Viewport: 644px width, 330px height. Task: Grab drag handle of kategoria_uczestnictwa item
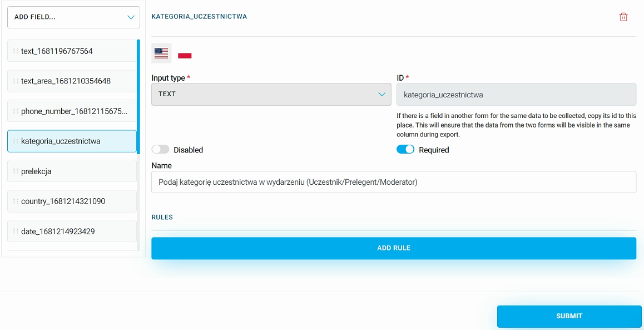coord(16,141)
